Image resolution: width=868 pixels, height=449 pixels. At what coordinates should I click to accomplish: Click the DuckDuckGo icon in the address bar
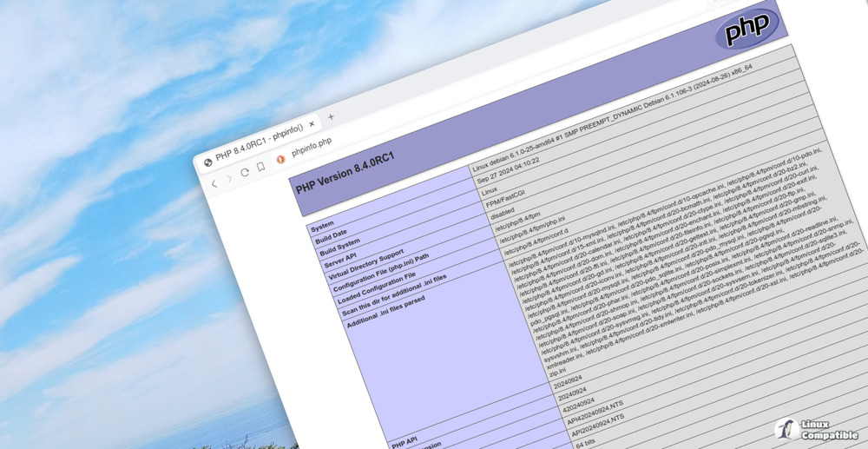point(280,160)
